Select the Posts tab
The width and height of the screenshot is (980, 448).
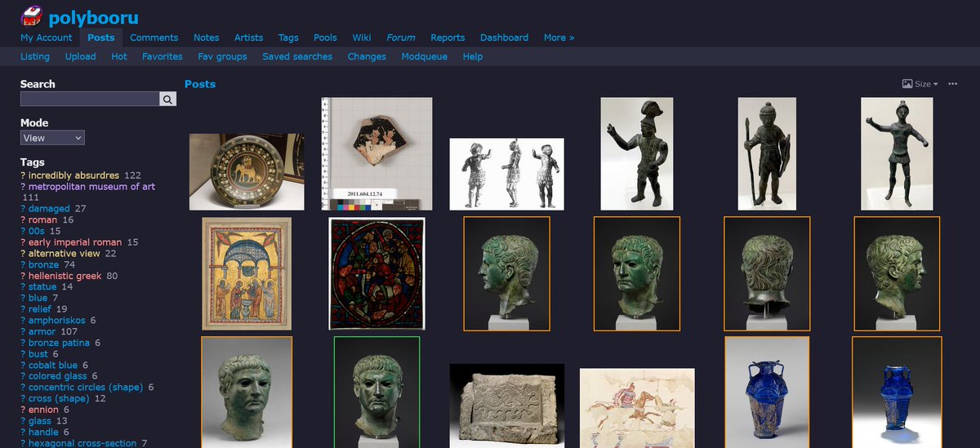pos(101,38)
